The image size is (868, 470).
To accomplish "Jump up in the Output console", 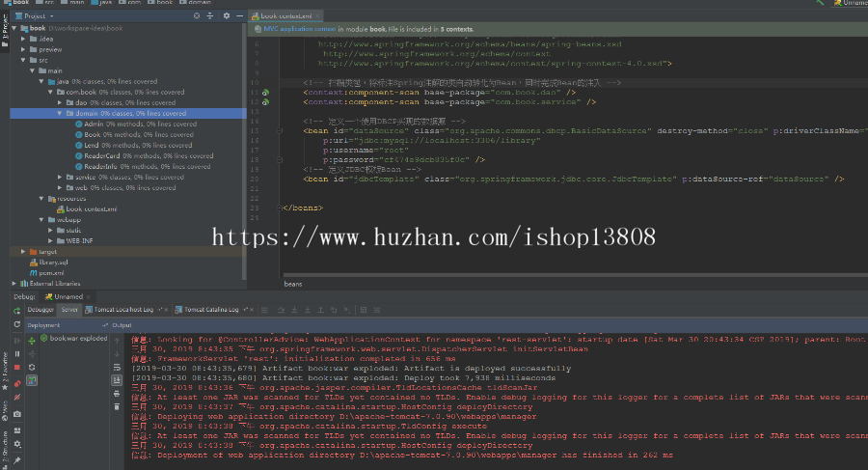I will click(117, 341).
